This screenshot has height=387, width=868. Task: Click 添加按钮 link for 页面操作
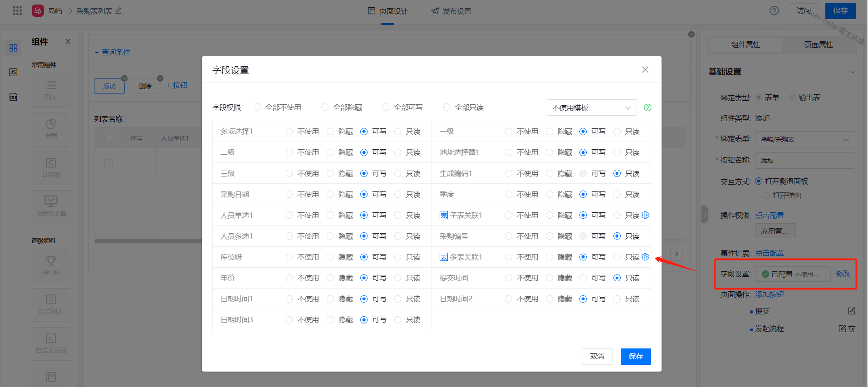point(769,294)
